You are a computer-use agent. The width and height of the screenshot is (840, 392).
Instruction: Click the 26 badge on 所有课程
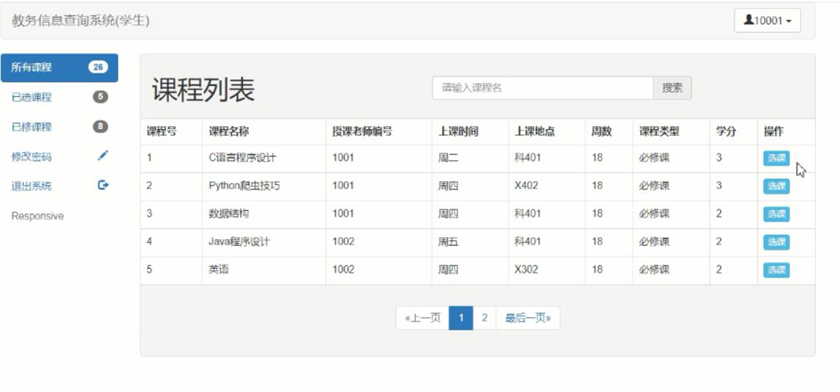[x=98, y=67]
